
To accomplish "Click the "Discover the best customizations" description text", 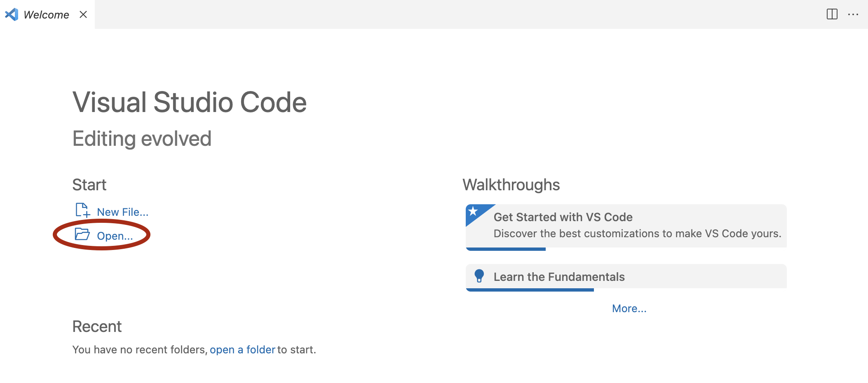I will [637, 234].
